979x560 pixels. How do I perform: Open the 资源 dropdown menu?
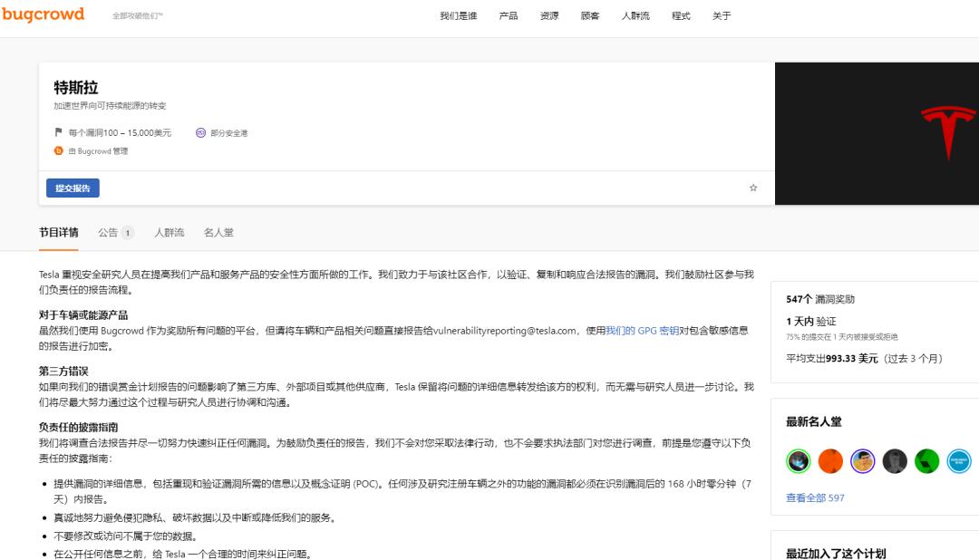tap(548, 15)
